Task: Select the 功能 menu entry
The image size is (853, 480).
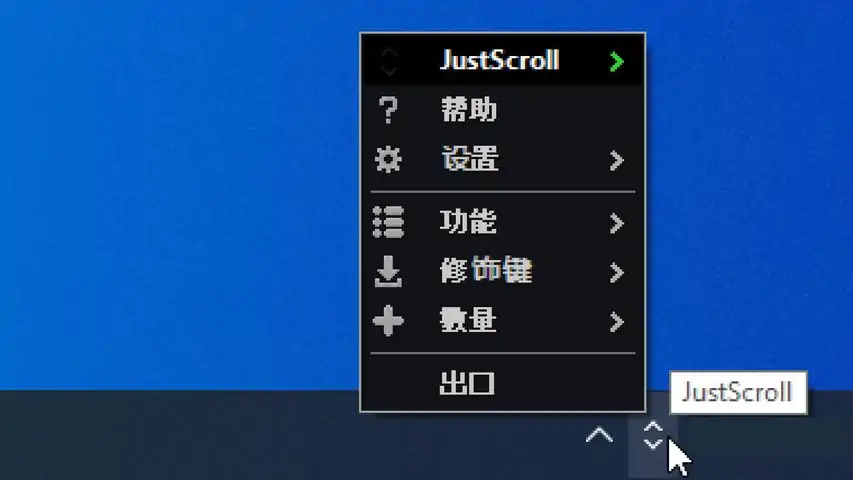Action: 503,222
